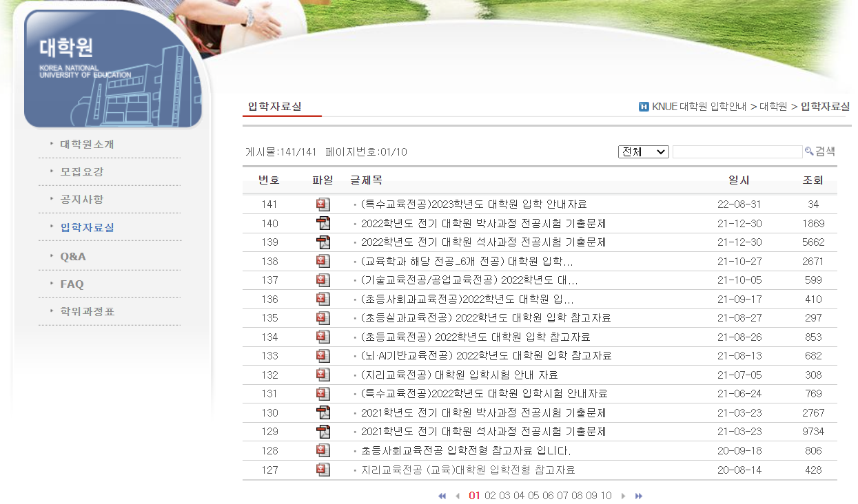Open post (특수교육전공)2023학년도 대학원 입학 안내자료
The height and width of the screenshot is (504, 858).
pos(474,204)
